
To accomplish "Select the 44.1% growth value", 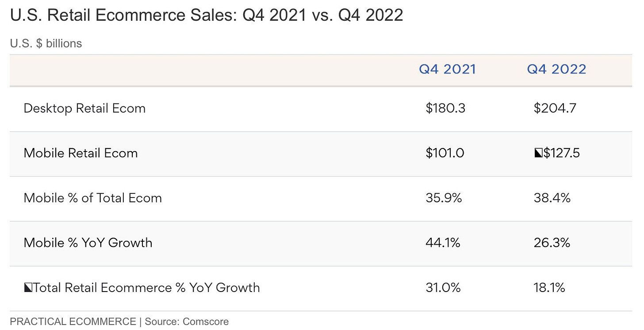I will click(443, 243).
